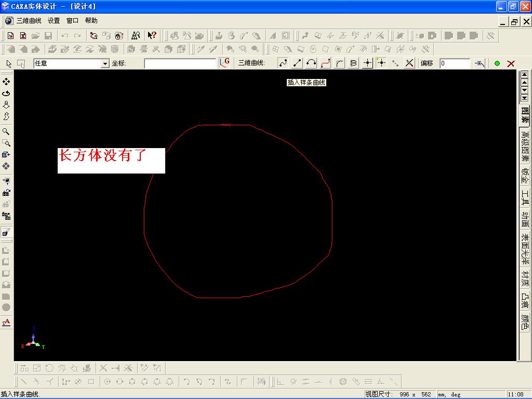Jump to last catalog tab arrow
This screenshot has width=532, height=399.
(x=525, y=98)
